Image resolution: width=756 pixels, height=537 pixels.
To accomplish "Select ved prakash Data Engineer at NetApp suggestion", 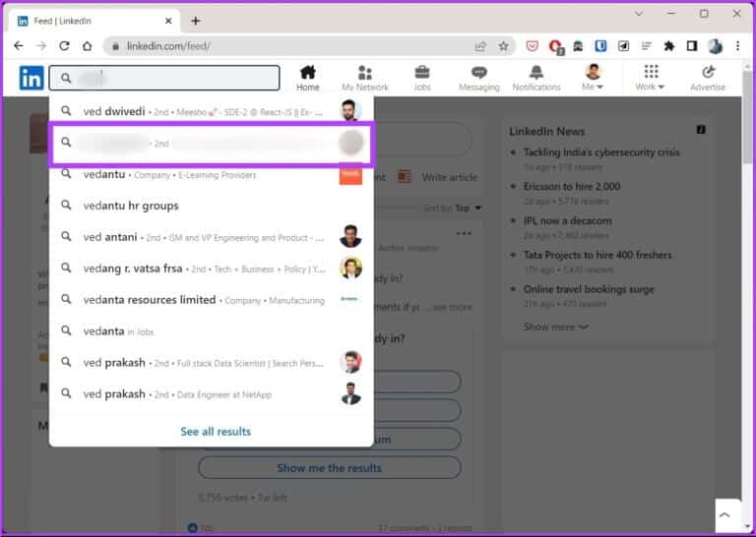I will click(212, 394).
